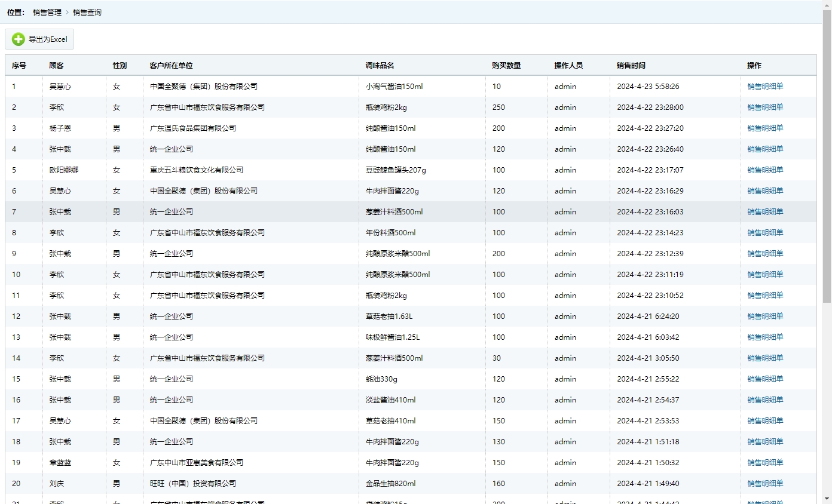832x504 pixels.
Task: Click 旺旺（中国）投资有限公司 company cell
Action: point(192,484)
